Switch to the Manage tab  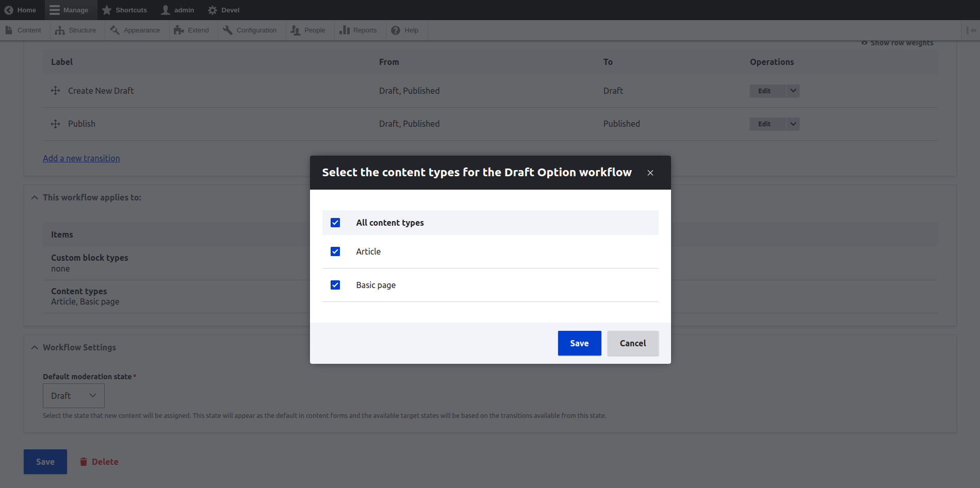coord(70,10)
